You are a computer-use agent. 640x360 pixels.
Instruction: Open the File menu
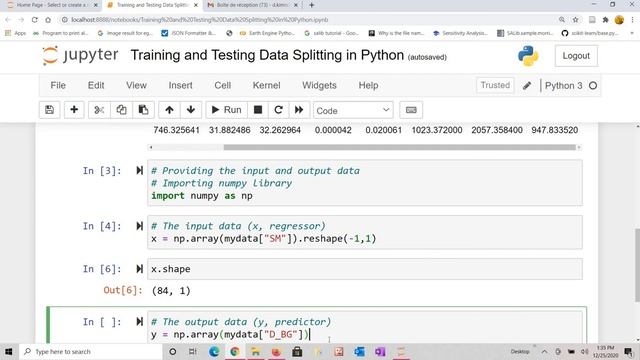58,85
